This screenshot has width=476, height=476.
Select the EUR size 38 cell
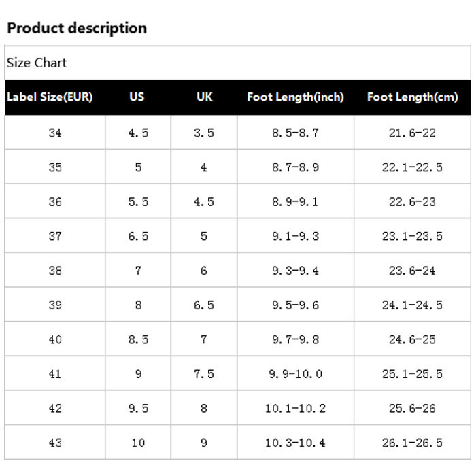[55, 271]
